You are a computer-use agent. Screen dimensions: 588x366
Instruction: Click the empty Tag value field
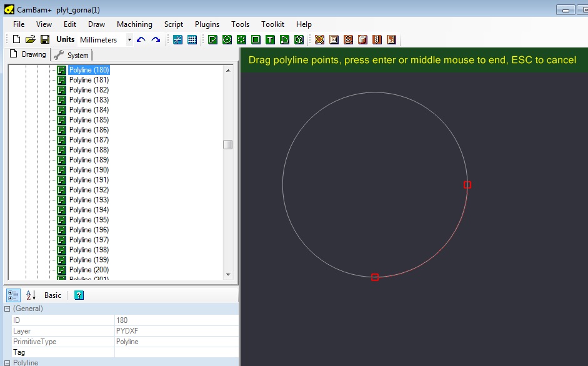pos(176,352)
